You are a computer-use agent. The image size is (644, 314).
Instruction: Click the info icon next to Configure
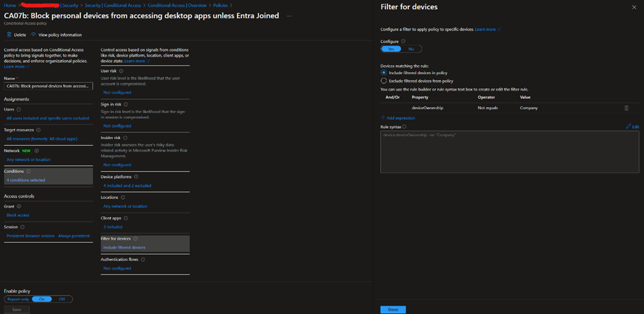pos(403,42)
